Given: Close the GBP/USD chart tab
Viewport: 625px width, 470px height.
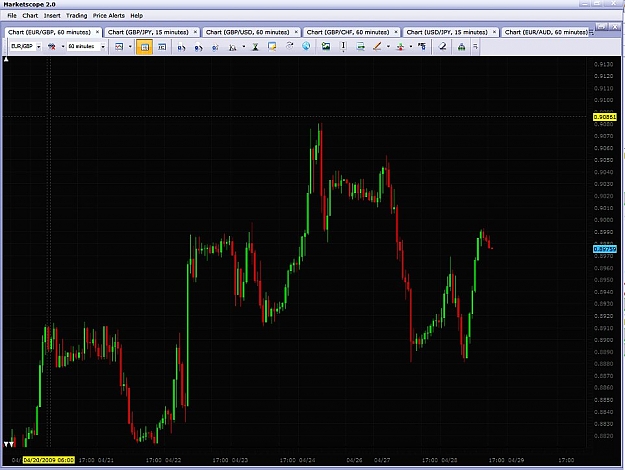Looking at the screenshot, I should [296, 32].
